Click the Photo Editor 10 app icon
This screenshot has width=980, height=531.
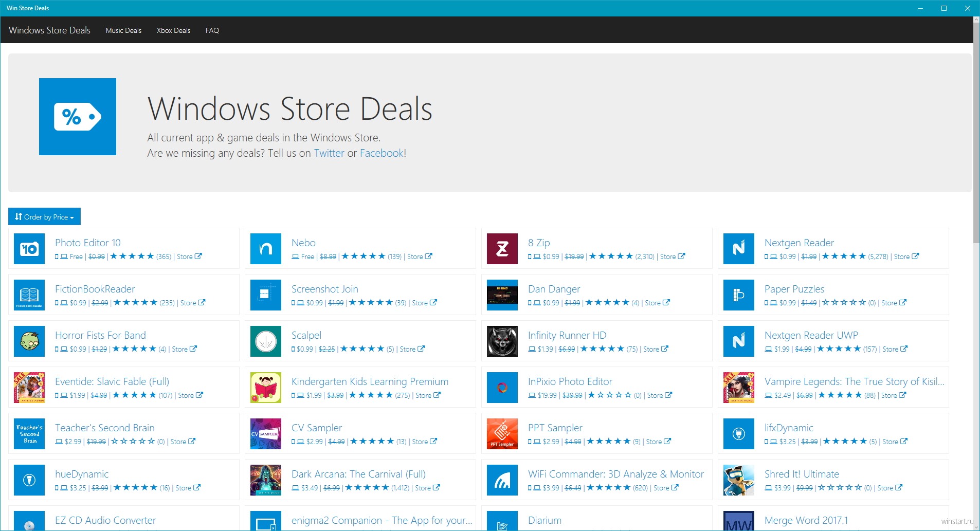click(29, 249)
